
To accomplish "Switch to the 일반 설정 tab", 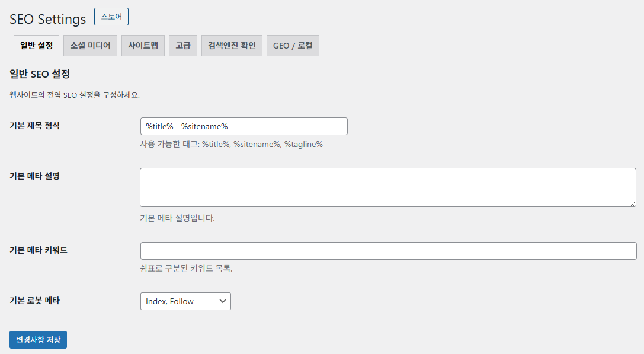I will (x=36, y=46).
